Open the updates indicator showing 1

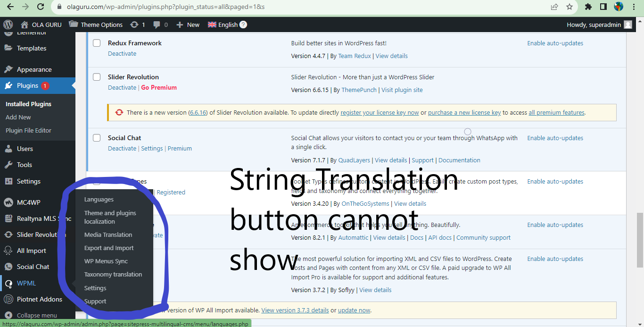(x=138, y=25)
